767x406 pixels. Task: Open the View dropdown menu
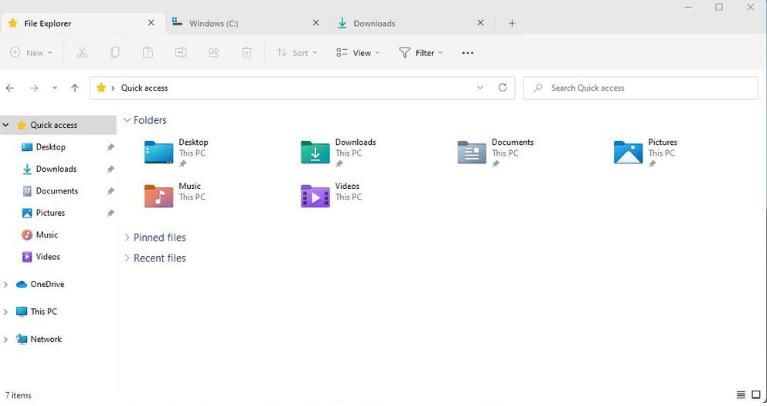[x=358, y=52]
